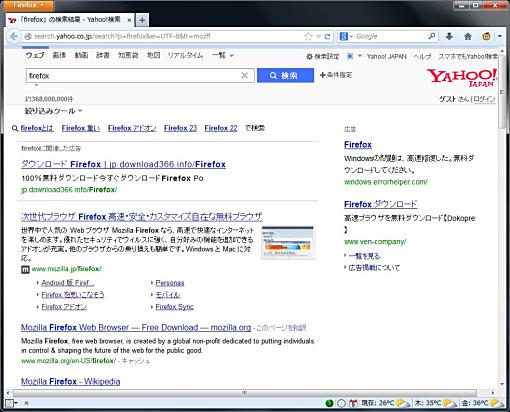The height and width of the screenshot is (412, 510).
Task: Go back using the browser back arrow
Action: [x=14, y=36]
